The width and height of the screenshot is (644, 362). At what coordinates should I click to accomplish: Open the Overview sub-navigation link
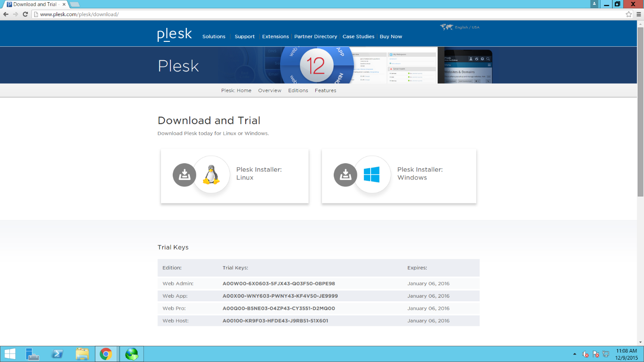[270, 90]
